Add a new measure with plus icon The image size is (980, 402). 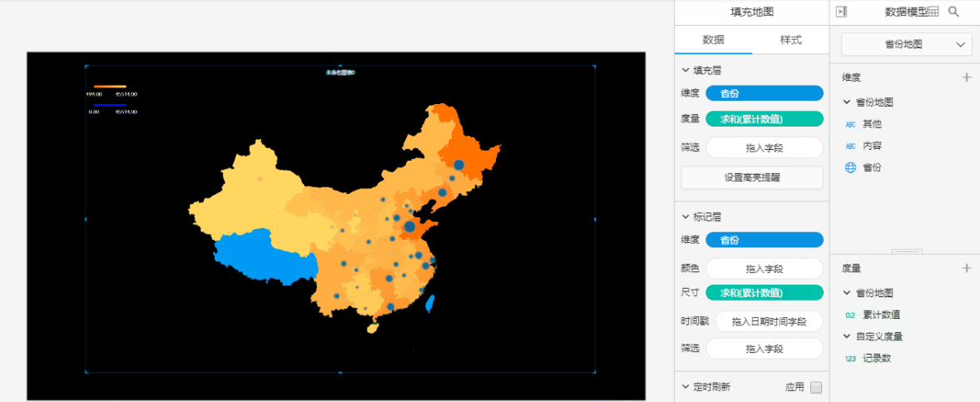coord(967,268)
